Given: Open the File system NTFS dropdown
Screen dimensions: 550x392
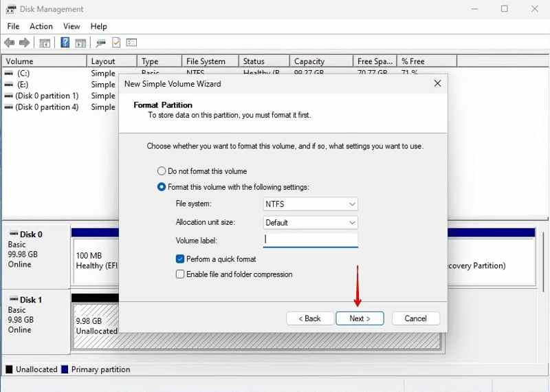Looking at the screenshot, I should pyautogui.click(x=311, y=204).
